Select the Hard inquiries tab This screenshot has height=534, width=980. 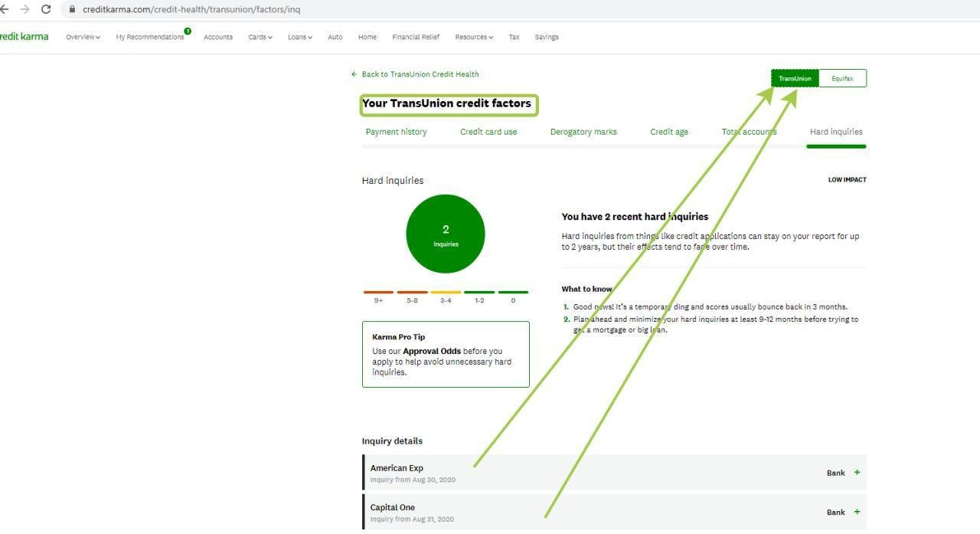836,132
